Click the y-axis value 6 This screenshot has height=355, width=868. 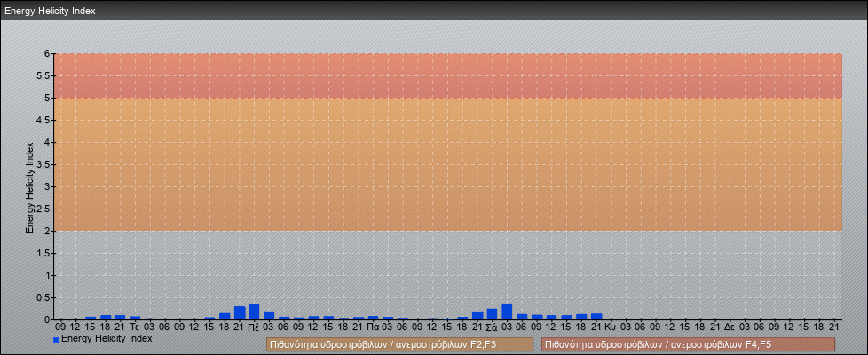[48, 54]
